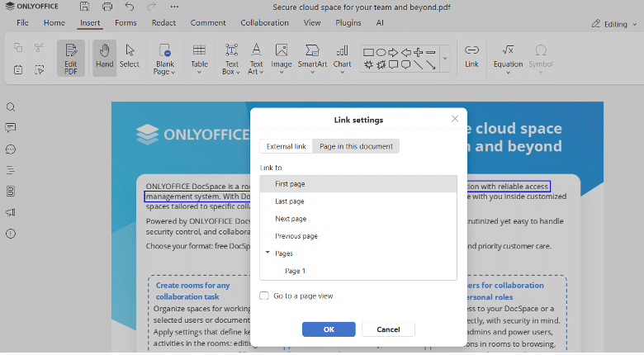Screen dimensions: 644x355
Task: Choose Previous page in Link to list
Action: pyautogui.click(x=358, y=236)
